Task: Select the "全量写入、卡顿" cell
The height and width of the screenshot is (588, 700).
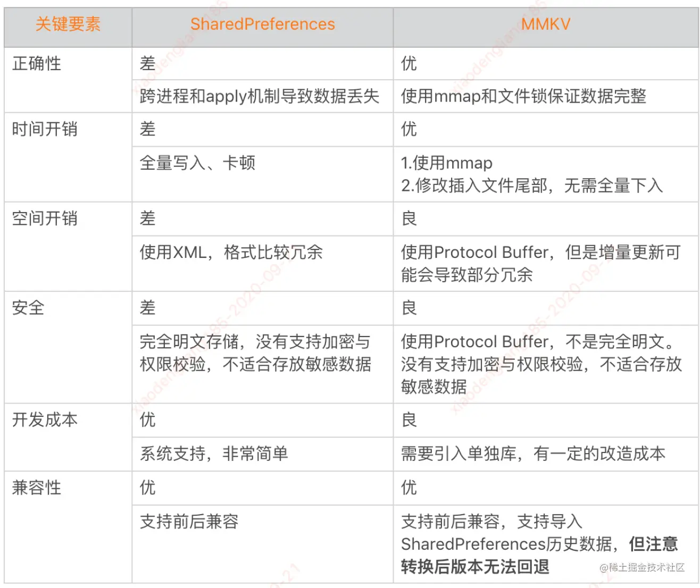Action: click(x=263, y=174)
